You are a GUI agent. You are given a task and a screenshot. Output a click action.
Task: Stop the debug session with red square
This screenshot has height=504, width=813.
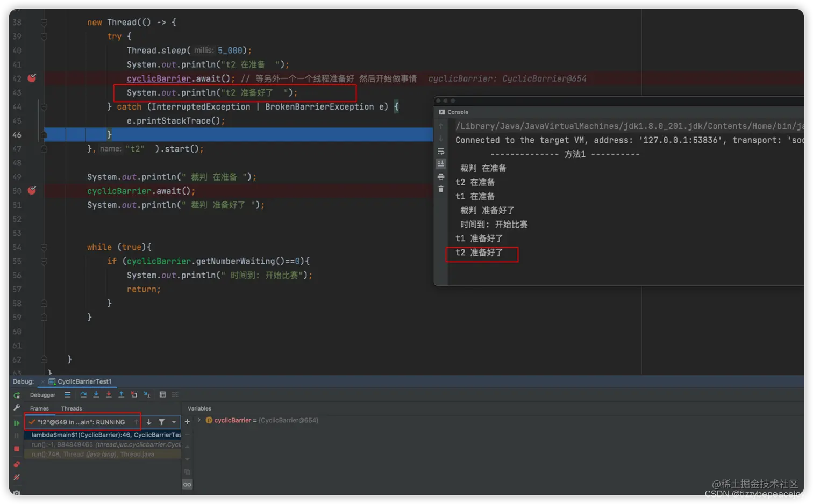17,449
